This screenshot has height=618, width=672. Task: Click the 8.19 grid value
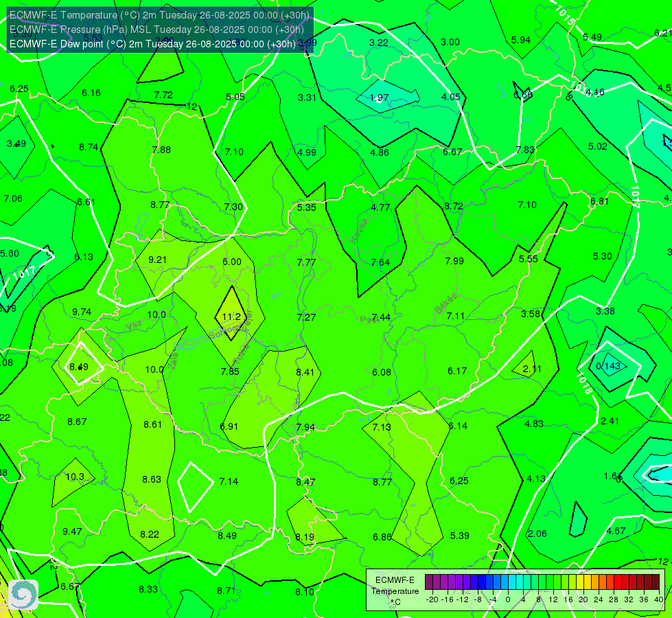click(x=305, y=536)
